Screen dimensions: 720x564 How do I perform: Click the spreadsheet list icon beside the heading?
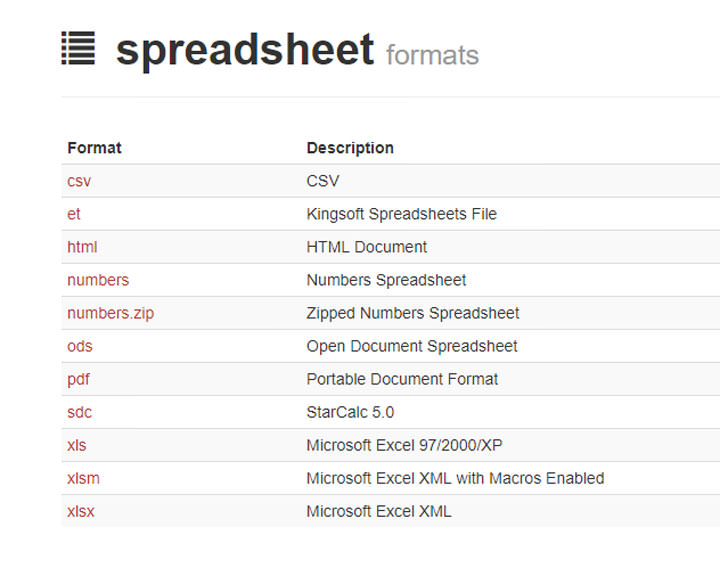click(x=78, y=49)
